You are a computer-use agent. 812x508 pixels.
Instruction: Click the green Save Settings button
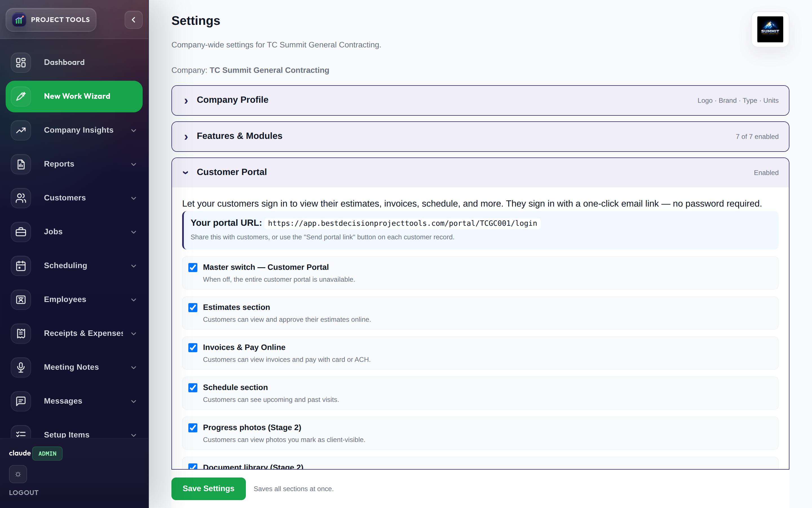tap(208, 489)
